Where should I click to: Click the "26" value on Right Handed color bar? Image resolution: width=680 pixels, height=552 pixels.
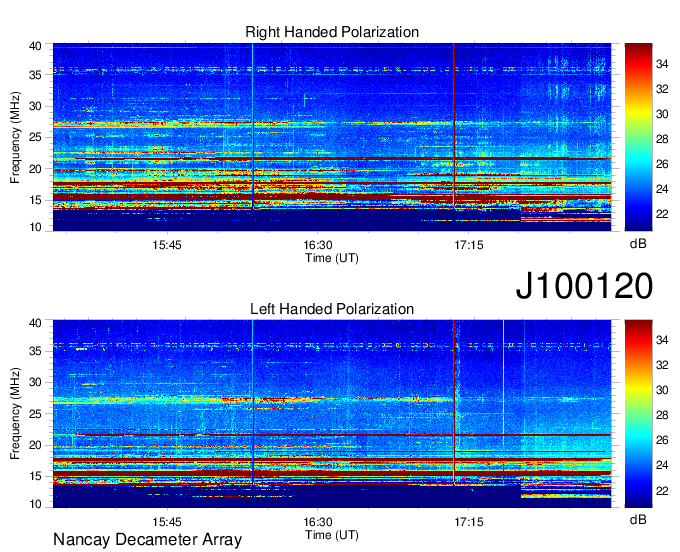[662, 164]
